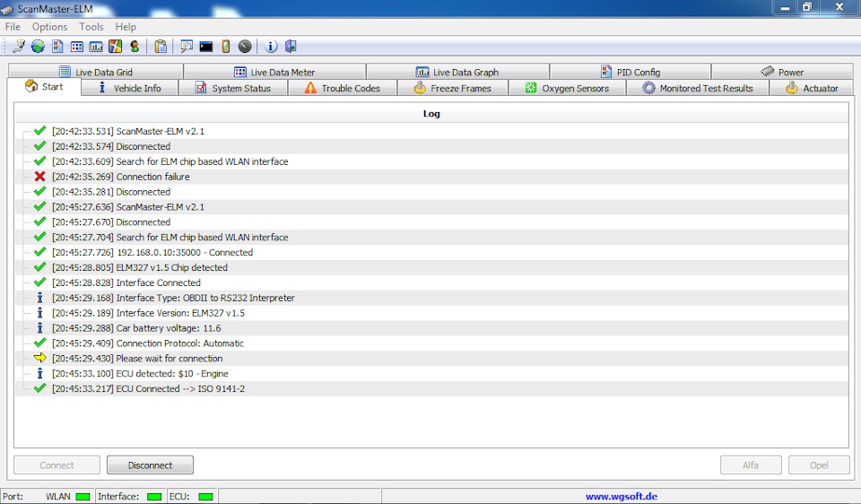
Task: Click the bar chart toolbar icon
Action: pyautogui.click(x=96, y=47)
